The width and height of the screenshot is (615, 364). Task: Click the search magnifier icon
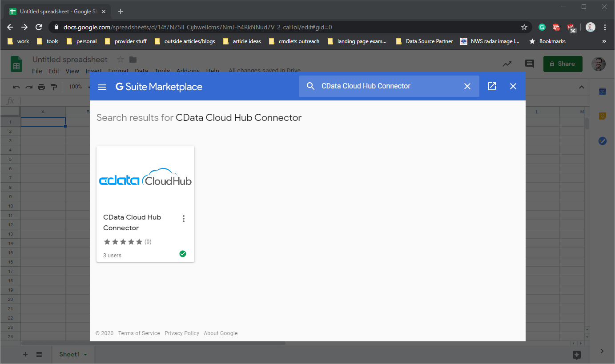coord(311,86)
